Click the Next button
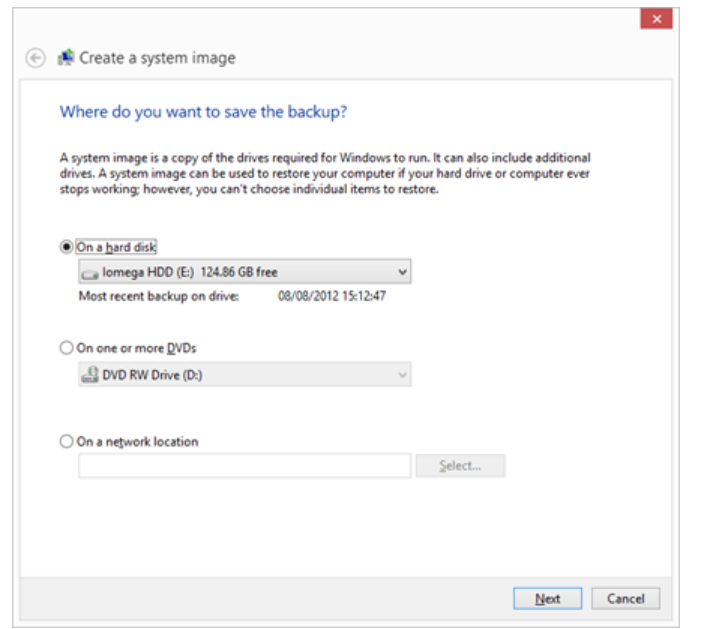Image resolution: width=701 pixels, height=629 pixels. pos(548,599)
